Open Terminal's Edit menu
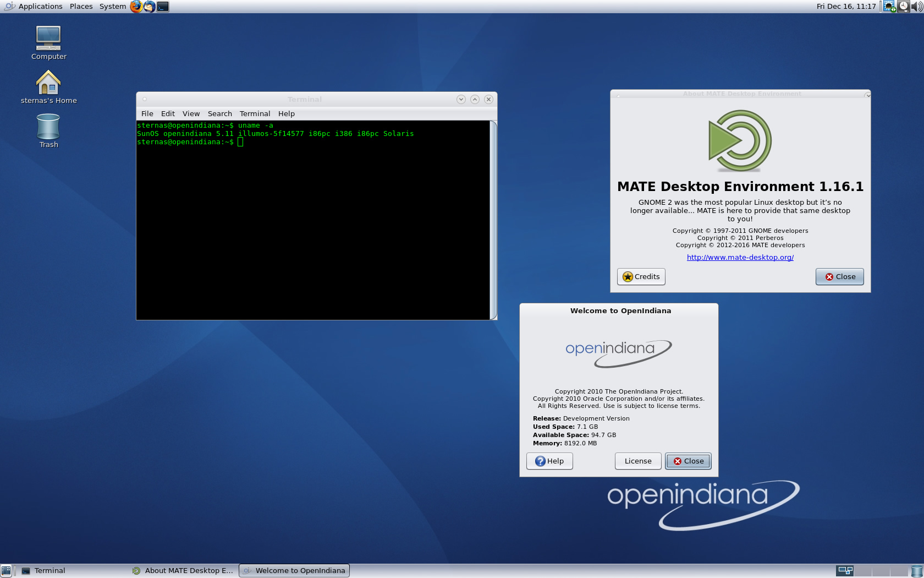The width and height of the screenshot is (924, 578). 168,114
